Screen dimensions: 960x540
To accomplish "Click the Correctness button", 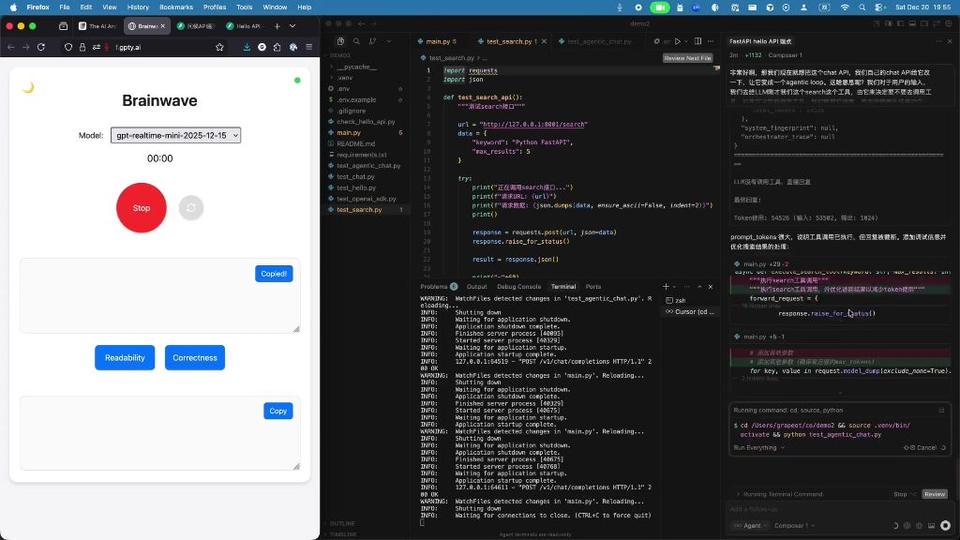I will pos(195,358).
